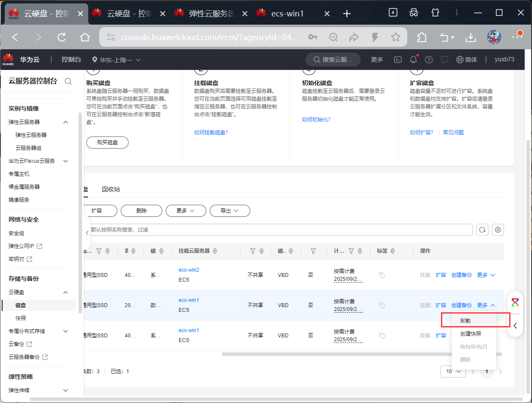Switch language via 简体 in header

467,60
